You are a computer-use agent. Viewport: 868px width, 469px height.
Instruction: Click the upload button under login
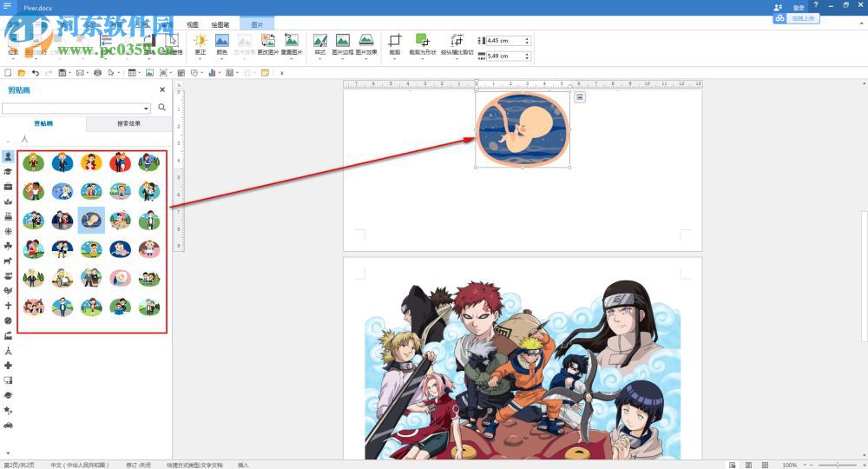797,18
